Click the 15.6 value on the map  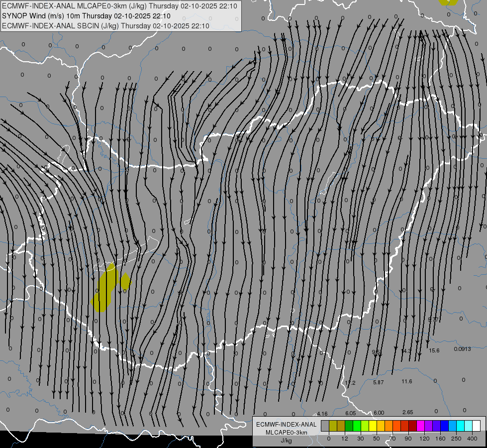pos(434,350)
